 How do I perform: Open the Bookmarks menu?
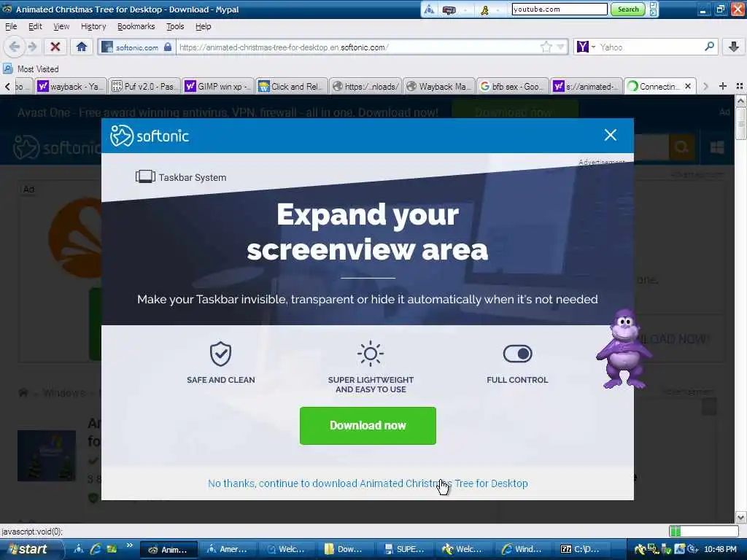[x=136, y=27]
